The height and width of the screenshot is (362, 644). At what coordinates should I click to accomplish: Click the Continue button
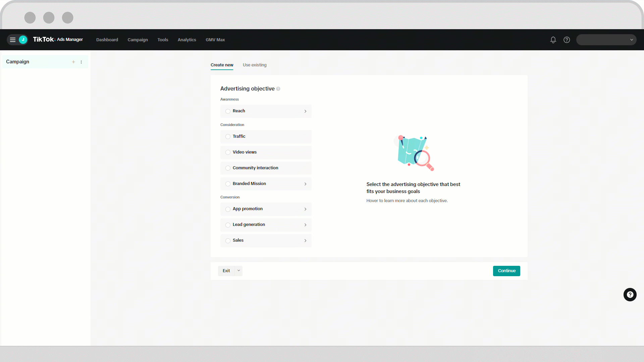(x=506, y=270)
